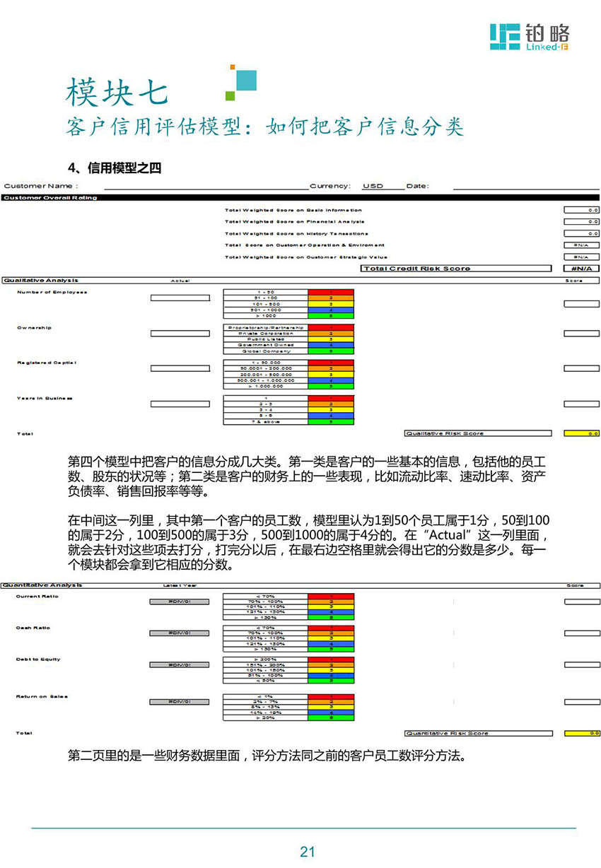Click the Number of Employees row label
This screenshot has height=868, width=601.
tap(52, 292)
